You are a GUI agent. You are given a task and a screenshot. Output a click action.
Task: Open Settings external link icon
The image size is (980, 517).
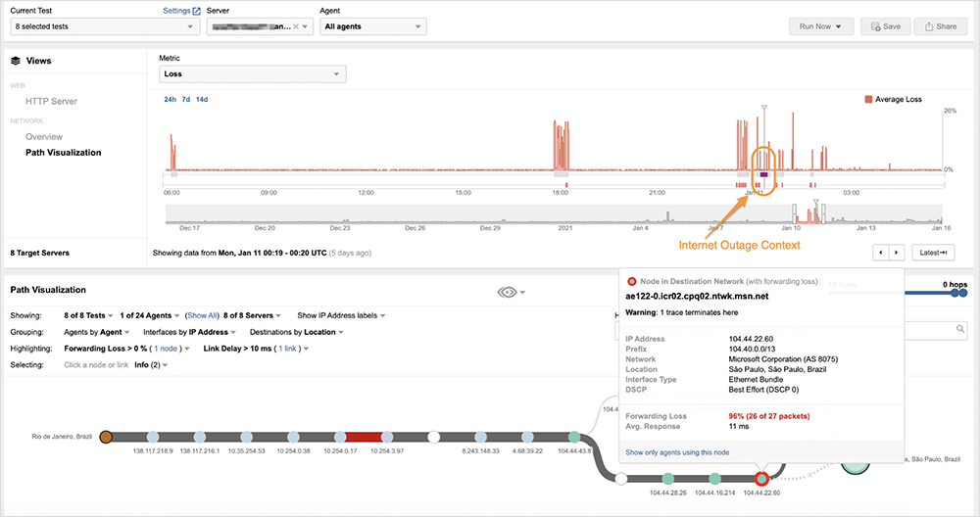point(197,11)
